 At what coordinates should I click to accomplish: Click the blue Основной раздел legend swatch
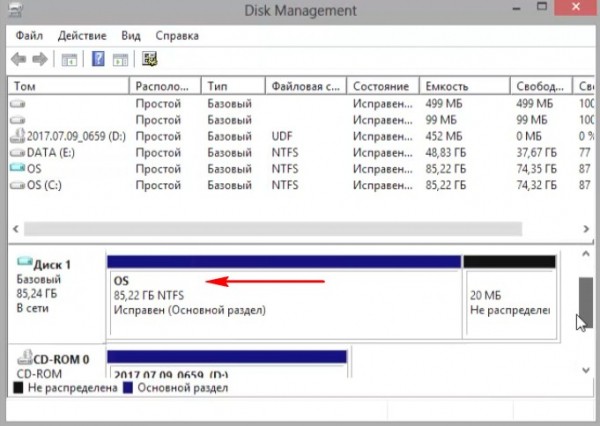[x=128, y=388]
